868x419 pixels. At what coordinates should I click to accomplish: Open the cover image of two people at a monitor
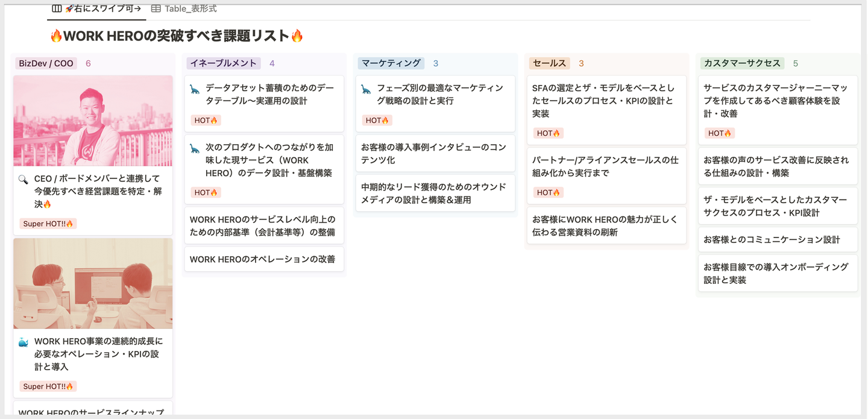93,283
